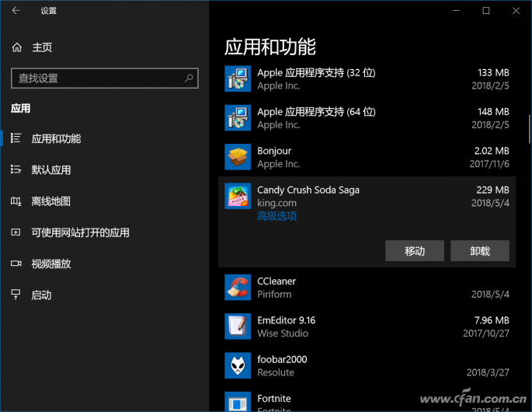Click the Piriform publisher text
This screenshot has width=532, height=412.
[x=274, y=294]
